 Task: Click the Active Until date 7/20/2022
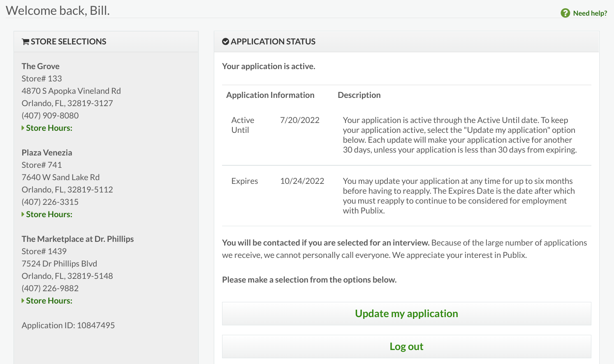300,120
